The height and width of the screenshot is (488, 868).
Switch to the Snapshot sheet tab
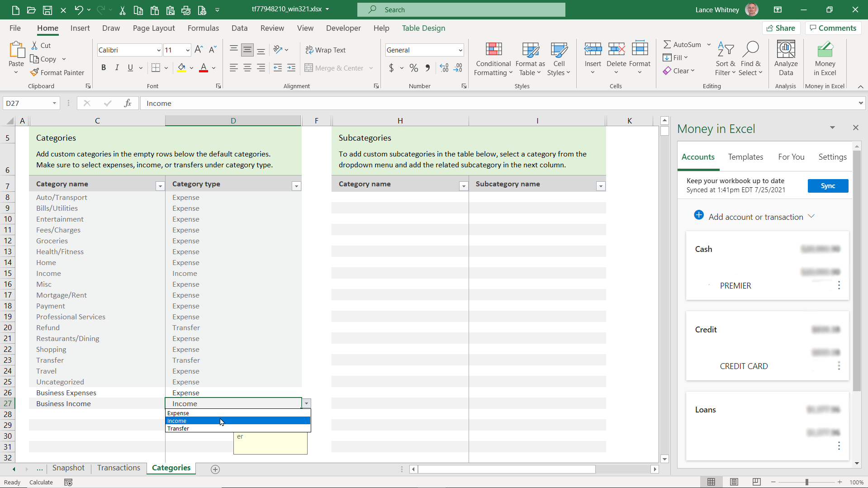[x=68, y=468]
